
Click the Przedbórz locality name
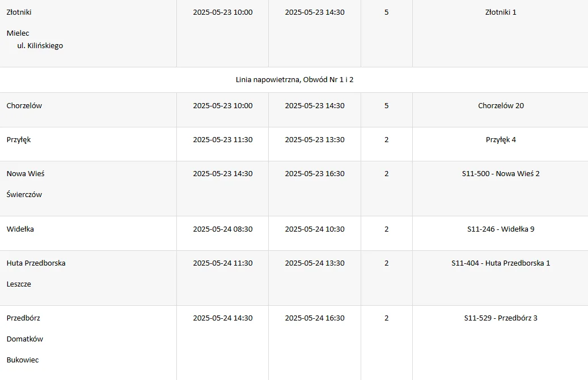coord(23,318)
